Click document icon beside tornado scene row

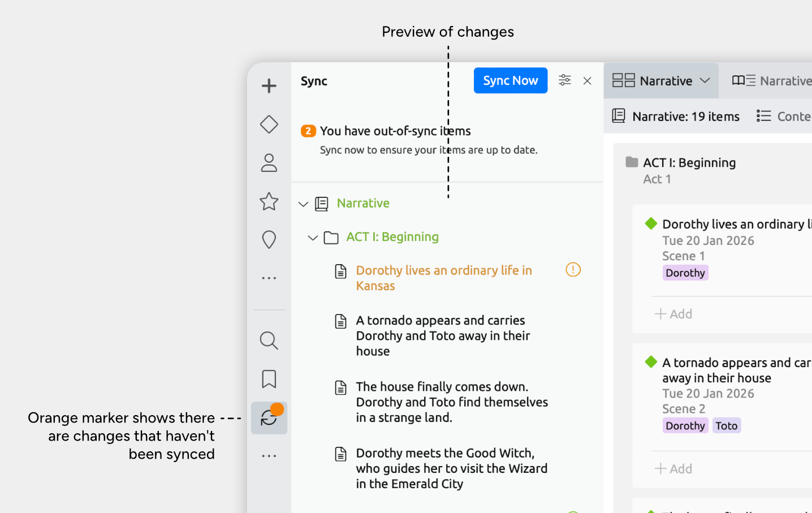coord(340,321)
